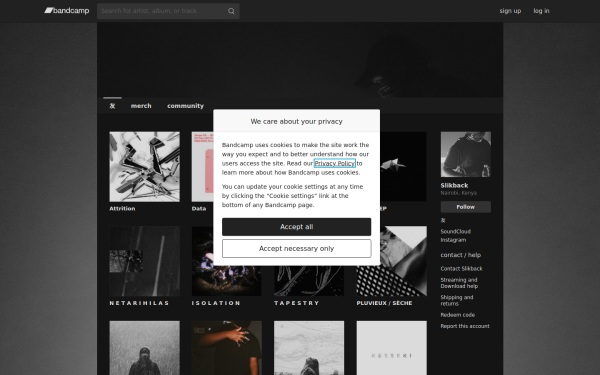Open the Privacy Policy link
The image size is (600, 375).
334,163
